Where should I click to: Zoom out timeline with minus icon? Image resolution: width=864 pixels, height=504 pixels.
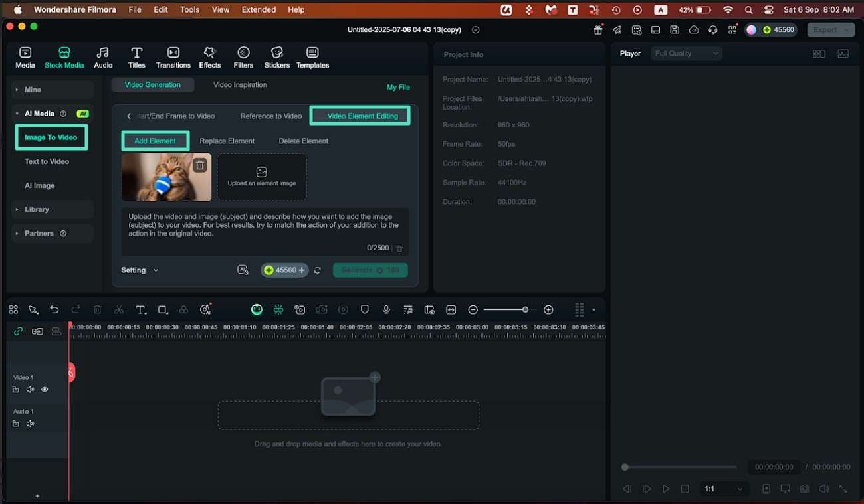[x=473, y=310]
